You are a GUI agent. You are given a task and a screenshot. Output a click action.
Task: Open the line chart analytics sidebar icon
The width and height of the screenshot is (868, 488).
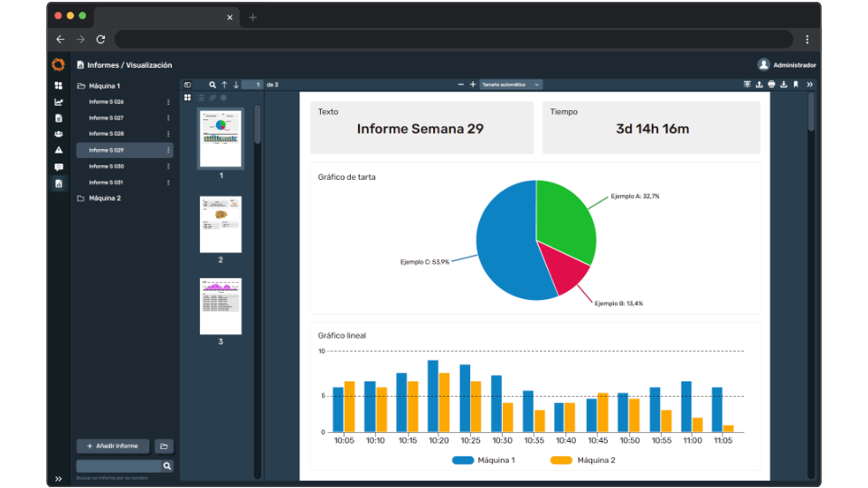[x=59, y=102]
